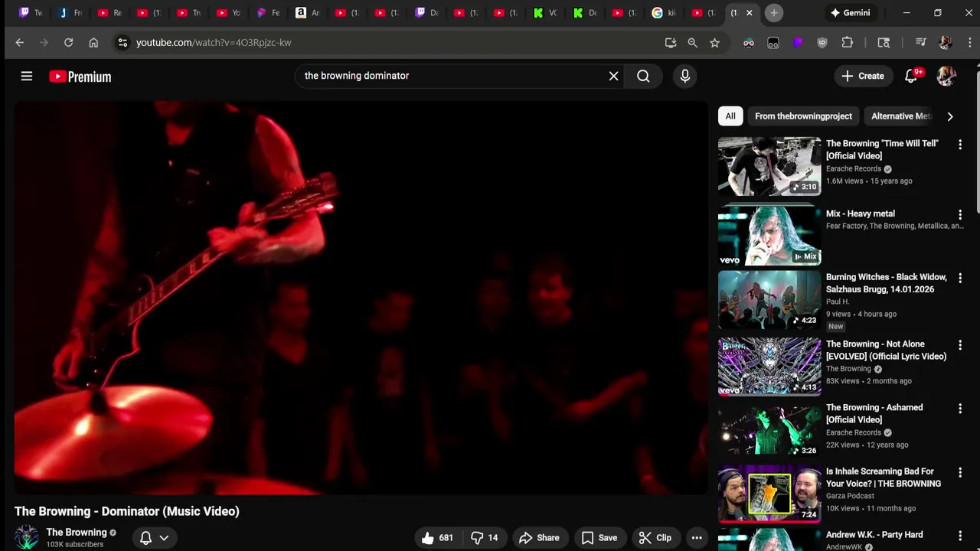Viewport: 980px width, 551px height.
Task: Open the Extensions puzzle icon
Action: [848, 43]
